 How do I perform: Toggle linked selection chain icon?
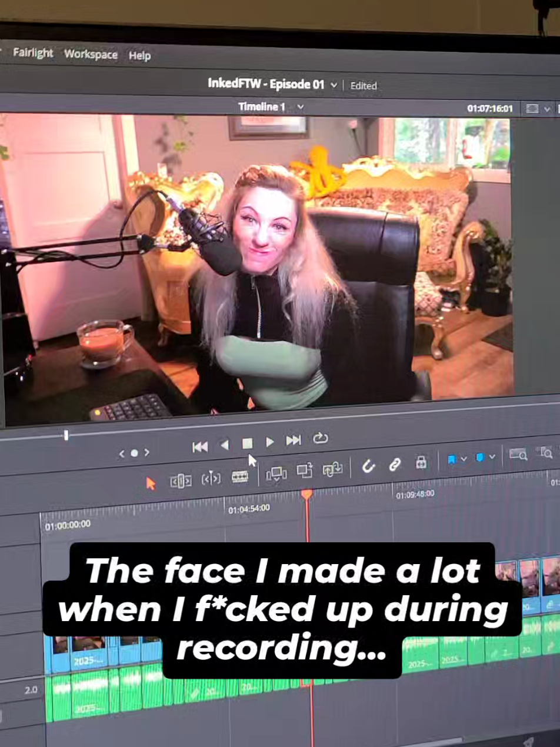click(x=395, y=464)
